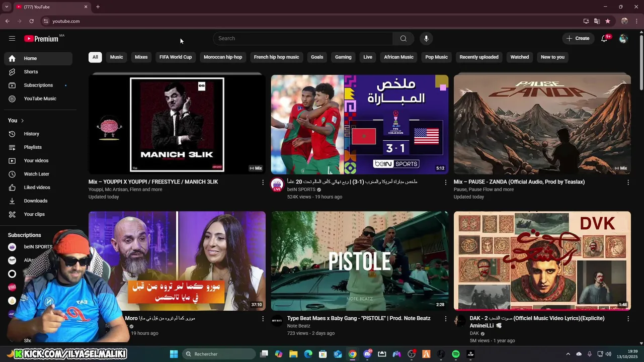644x362 pixels.
Task: Open options for the Moro video
Action: pos(263,319)
